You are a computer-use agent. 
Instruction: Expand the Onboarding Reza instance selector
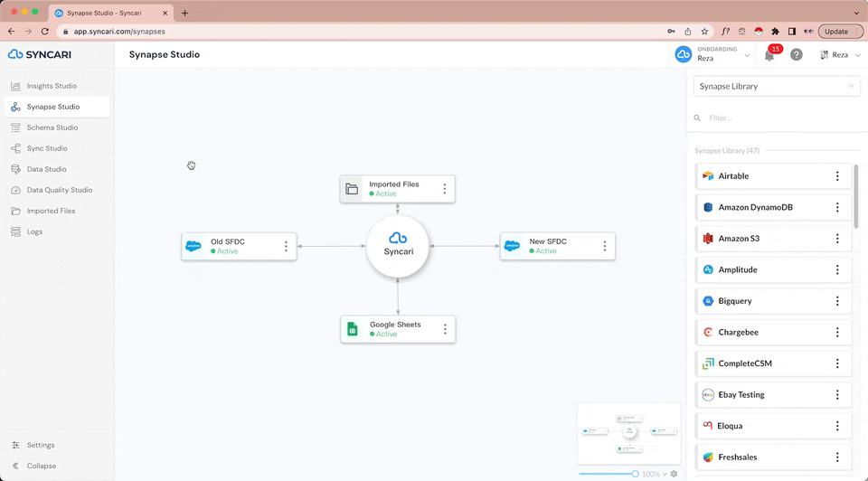click(713, 54)
